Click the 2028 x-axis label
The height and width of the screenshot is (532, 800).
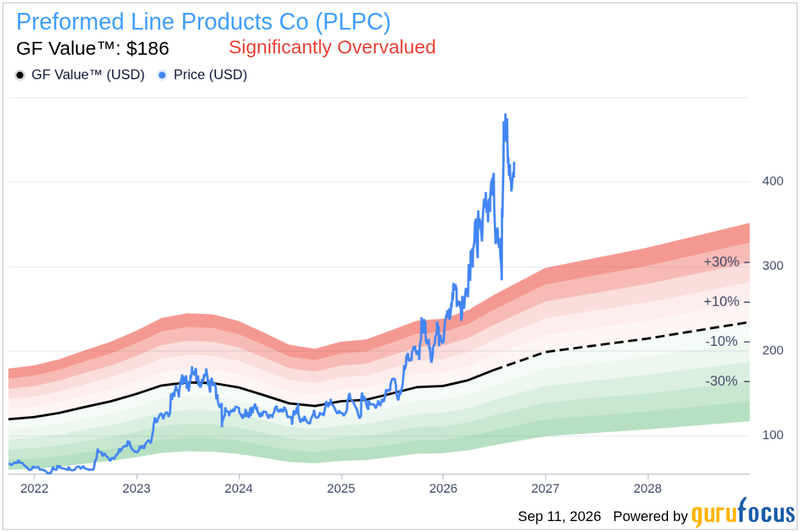coord(648,488)
